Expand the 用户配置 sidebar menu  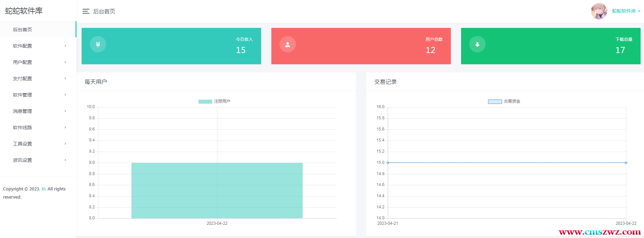pos(22,62)
